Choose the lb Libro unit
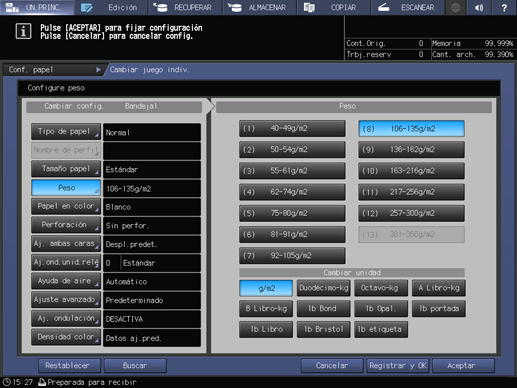 click(266, 329)
